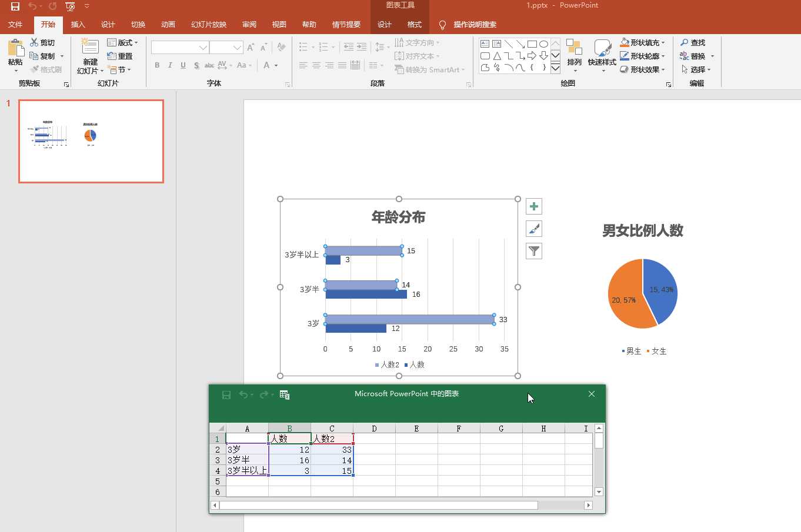The height and width of the screenshot is (532, 801).
Task: Expand the shapes gallery More arrow
Action: click(x=555, y=68)
